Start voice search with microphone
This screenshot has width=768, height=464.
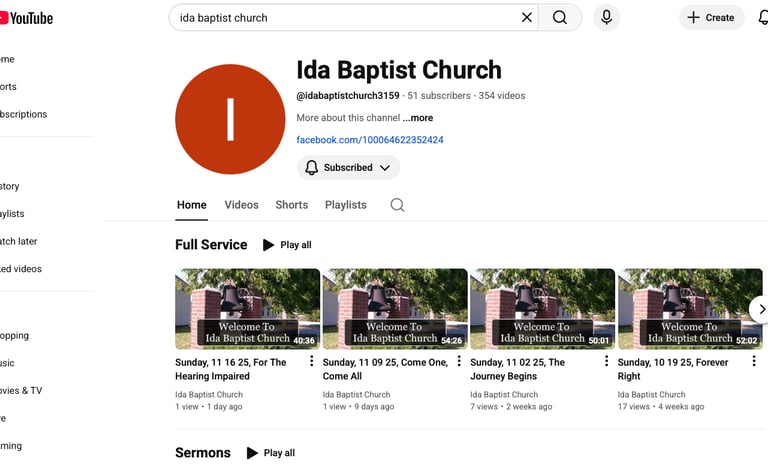pos(605,17)
